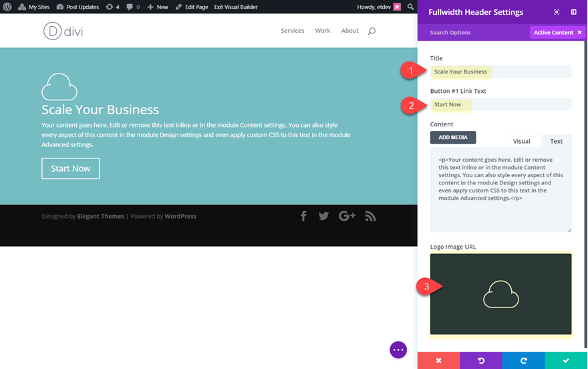This screenshot has height=369, width=588.
Task: Open the New content menu
Action: pos(158,7)
